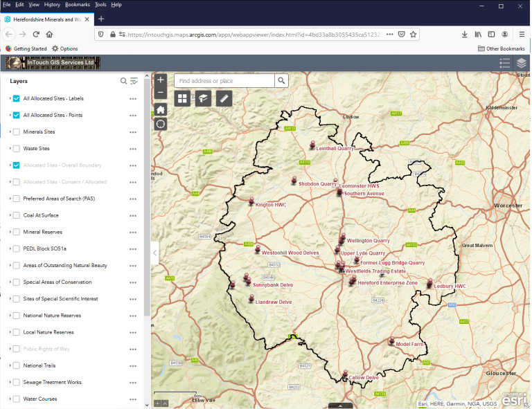
Task: Click the InTouch GIS Services Ltd logo
Action: (53, 63)
